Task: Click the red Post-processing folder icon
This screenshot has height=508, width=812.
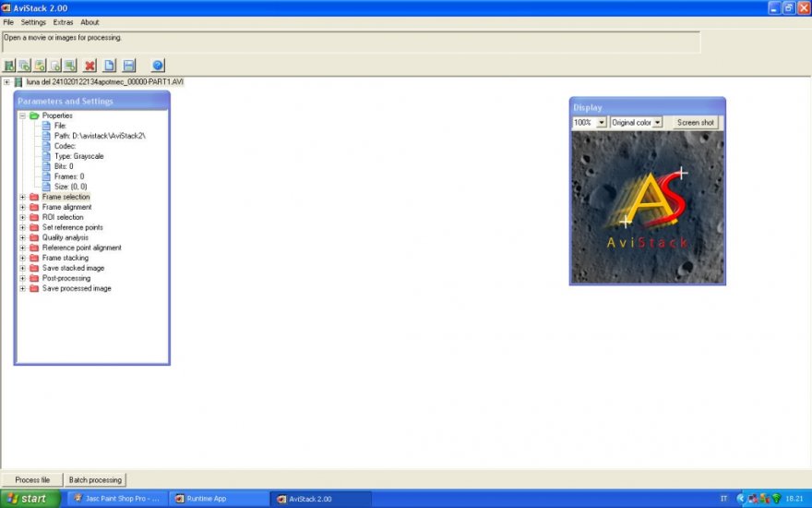Action: tap(34, 278)
